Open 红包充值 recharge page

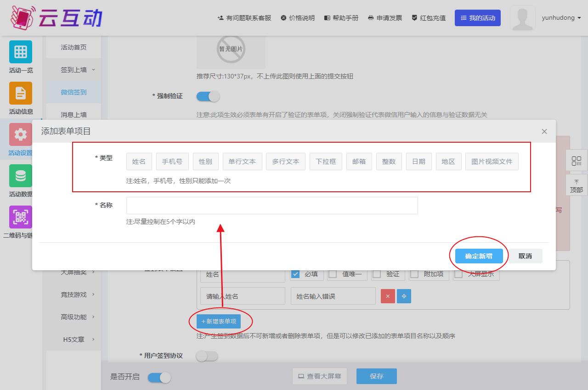pyautogui.click(x=429, y=18)
